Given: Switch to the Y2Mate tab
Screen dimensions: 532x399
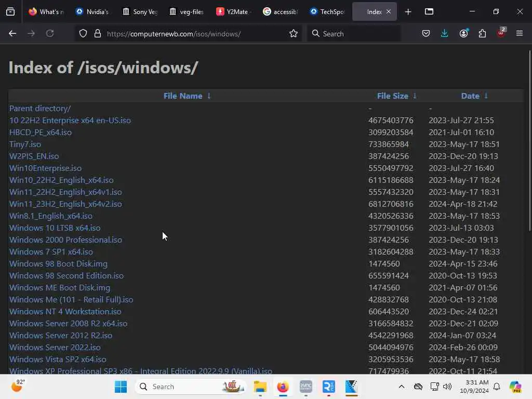Looking at the screenshot, I should 233,12.
